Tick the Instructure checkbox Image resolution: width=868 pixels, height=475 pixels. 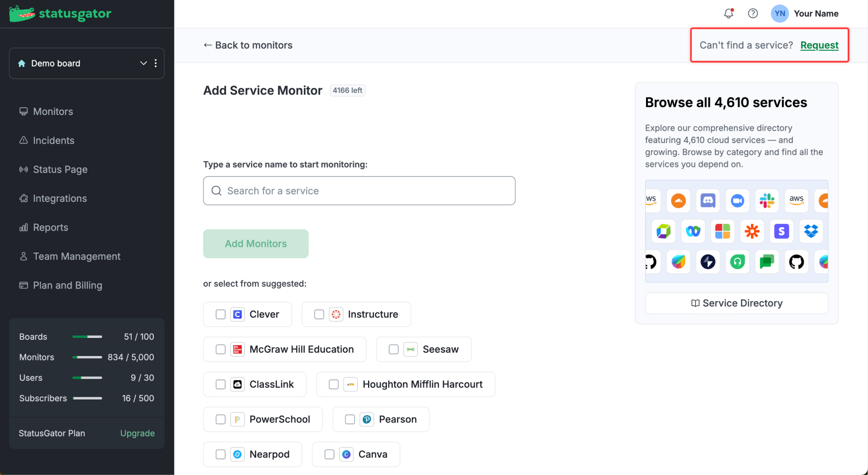click(x=319, y=314)
